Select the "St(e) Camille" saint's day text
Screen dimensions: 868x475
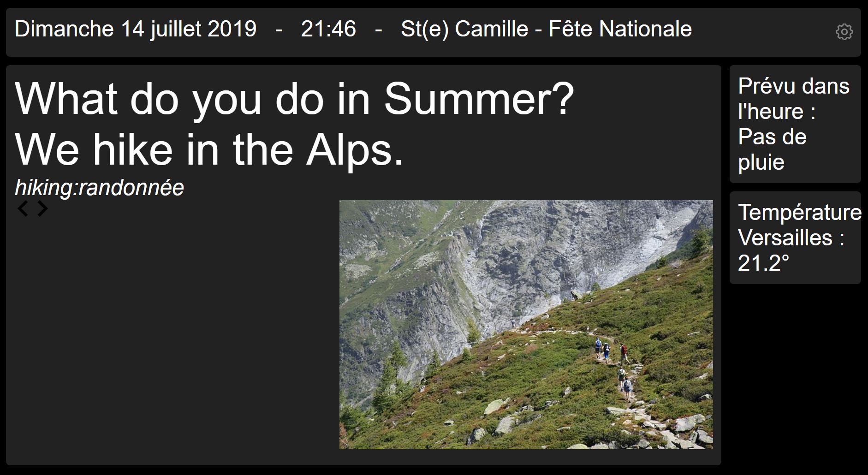(464, 29)
